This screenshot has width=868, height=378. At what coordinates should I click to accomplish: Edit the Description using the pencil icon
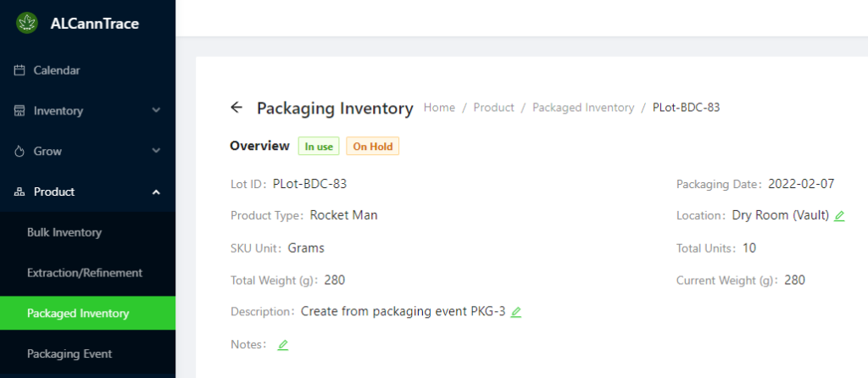pyautogui.click(x=516, y=312)
